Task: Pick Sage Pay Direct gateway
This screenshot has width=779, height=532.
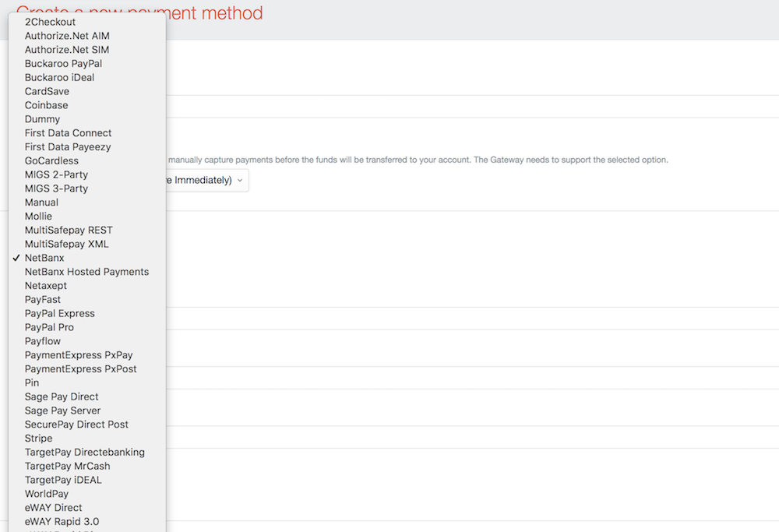Action: click(x=87, y=397)
